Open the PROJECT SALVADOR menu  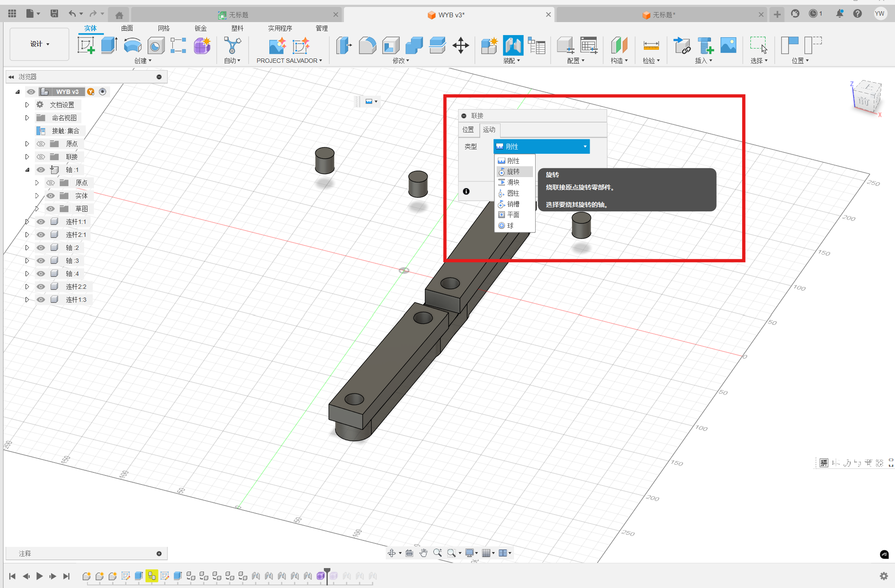coord(289,61)
